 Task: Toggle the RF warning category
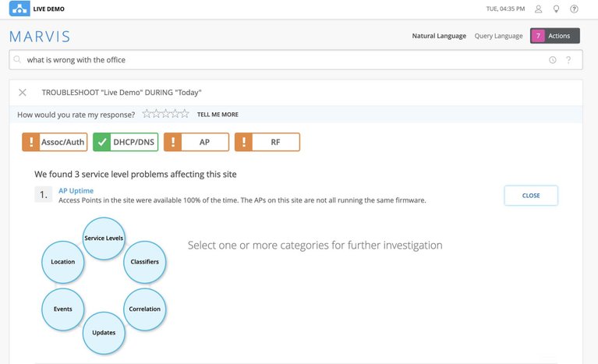click(267, 142)
